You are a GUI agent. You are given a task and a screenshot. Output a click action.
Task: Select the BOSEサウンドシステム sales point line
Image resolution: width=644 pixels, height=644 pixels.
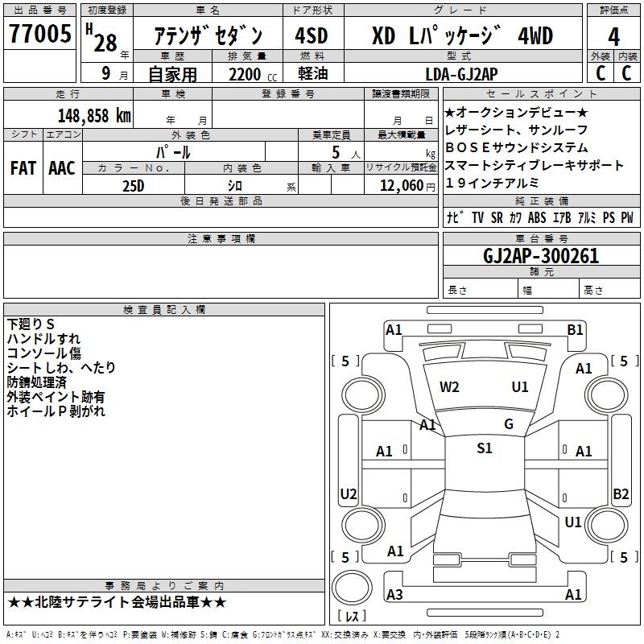click(516, 147)
